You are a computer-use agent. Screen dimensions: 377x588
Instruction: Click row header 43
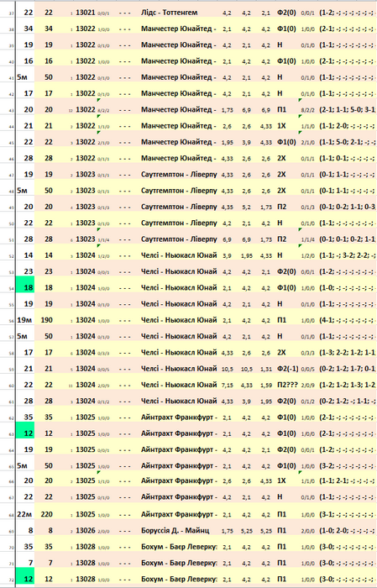click(11, 111)
